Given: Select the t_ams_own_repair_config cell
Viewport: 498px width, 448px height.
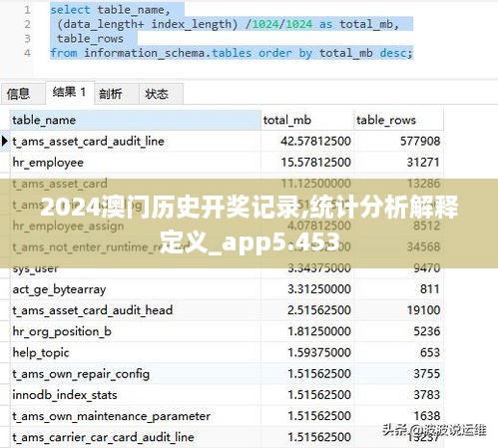Looking at the screenshot, I should pyautogui.click(x=135, y=374).
